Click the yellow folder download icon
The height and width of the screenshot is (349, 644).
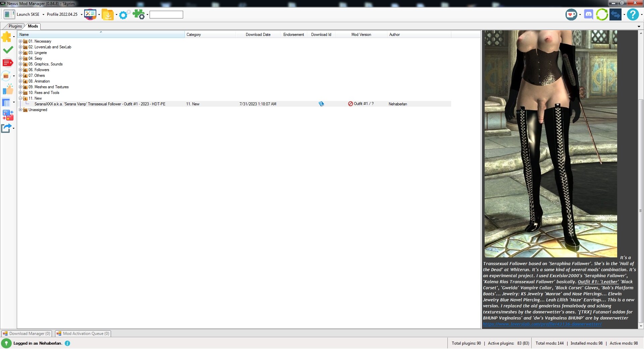108,14
